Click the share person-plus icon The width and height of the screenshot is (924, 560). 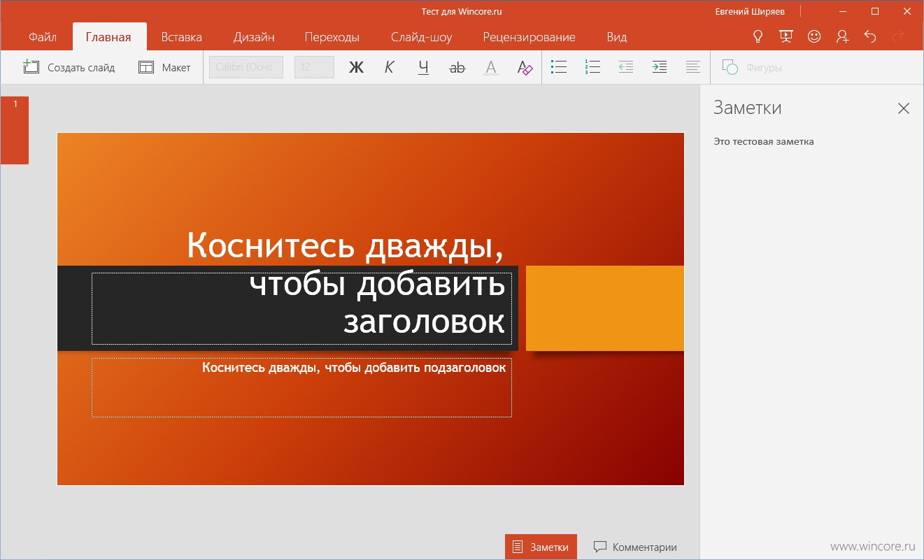[x=842, y=36]
